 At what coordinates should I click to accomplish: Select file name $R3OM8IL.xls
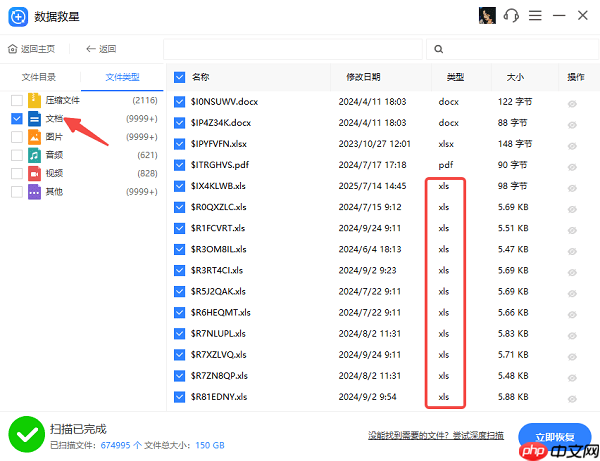(218, 249)
